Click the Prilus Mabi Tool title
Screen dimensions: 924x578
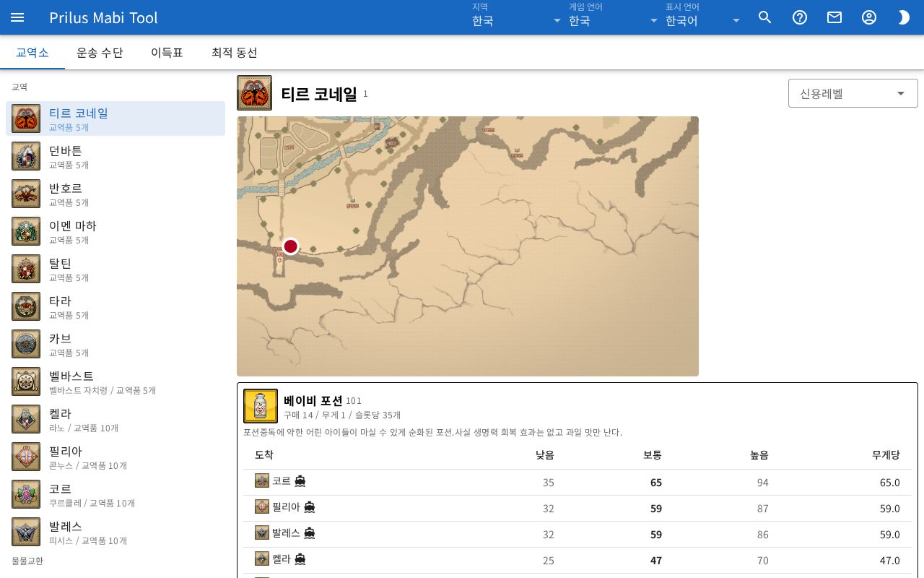tap(103, 17)
